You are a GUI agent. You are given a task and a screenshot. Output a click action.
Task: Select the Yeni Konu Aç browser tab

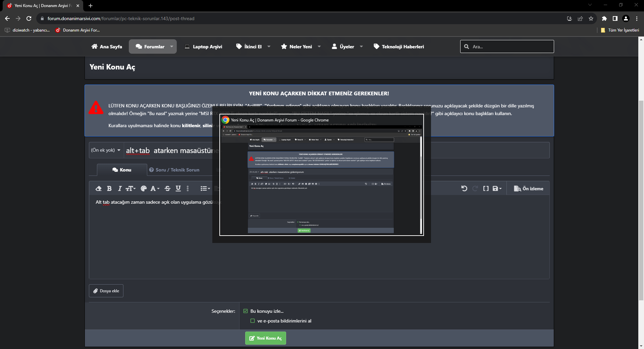pos(43,6)
